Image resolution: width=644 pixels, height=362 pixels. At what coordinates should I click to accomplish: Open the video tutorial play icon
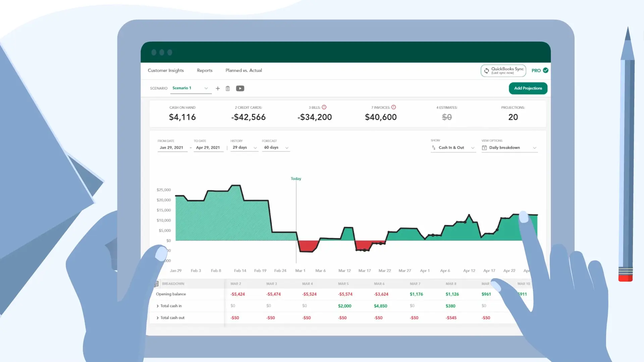click(x=240, y=88)
